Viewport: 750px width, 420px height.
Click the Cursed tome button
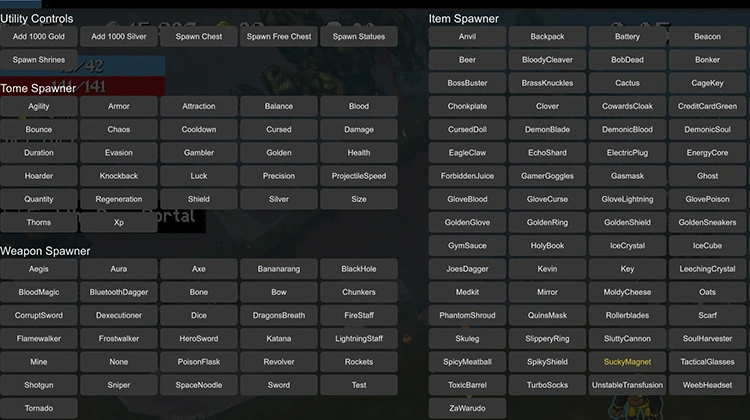(279, 130)
